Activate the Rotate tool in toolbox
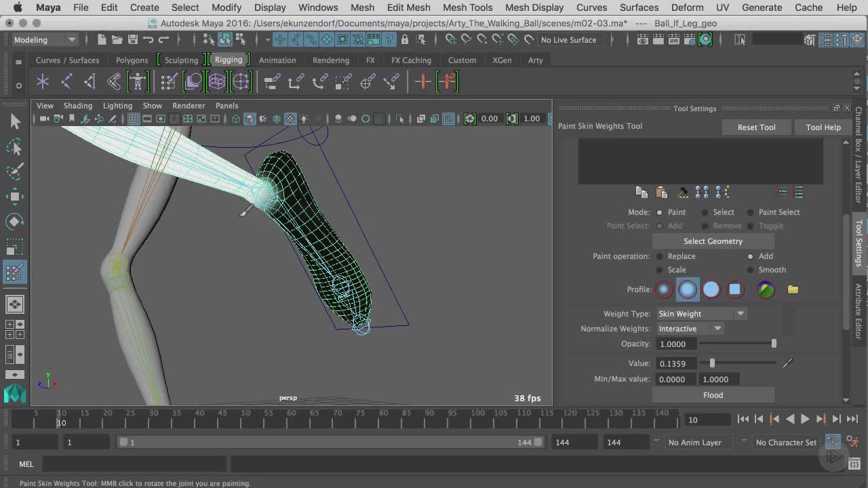The height and width of the screenshot is (488, 868). (15, 222)
